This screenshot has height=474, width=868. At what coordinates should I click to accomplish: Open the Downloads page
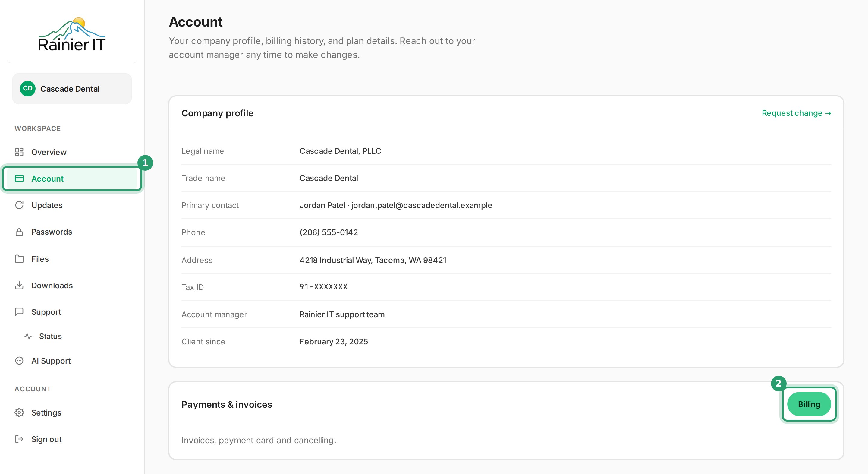(72, 285)
